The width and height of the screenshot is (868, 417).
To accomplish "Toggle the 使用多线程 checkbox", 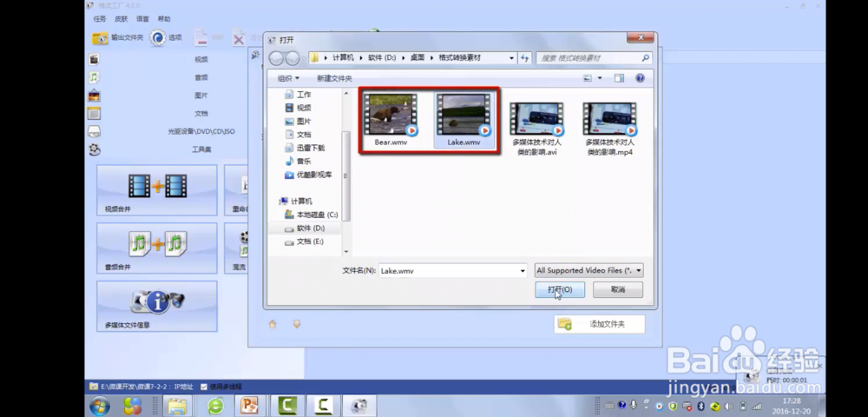I will [x=204, y=387].
